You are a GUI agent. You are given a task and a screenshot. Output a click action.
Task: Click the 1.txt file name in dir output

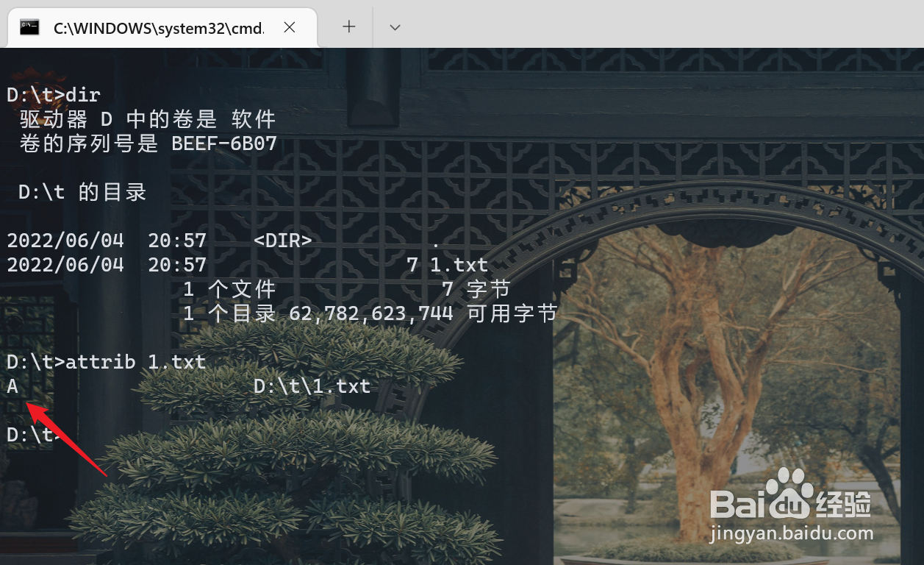tap(459, 265)
